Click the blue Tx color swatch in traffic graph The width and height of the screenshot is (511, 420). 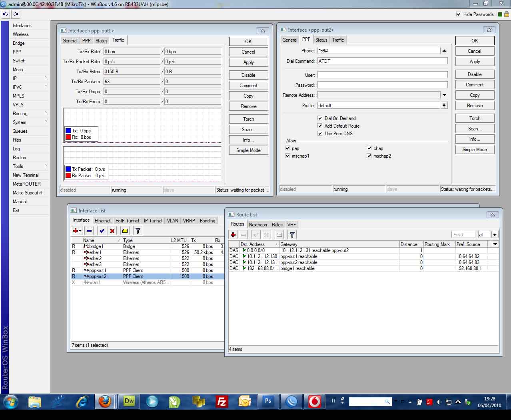point(68,131)
